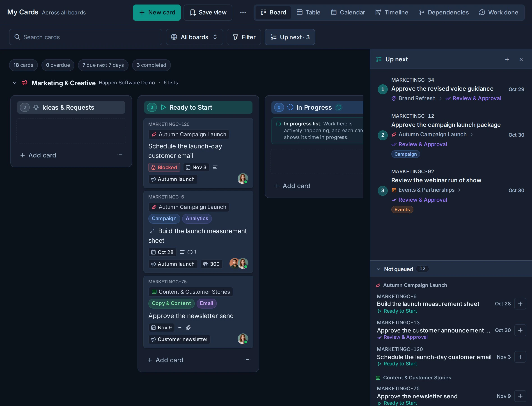This screenshot has width=532, height=406.
Task: Toggle the 3 completed filter chip
Action: (151, 65)
